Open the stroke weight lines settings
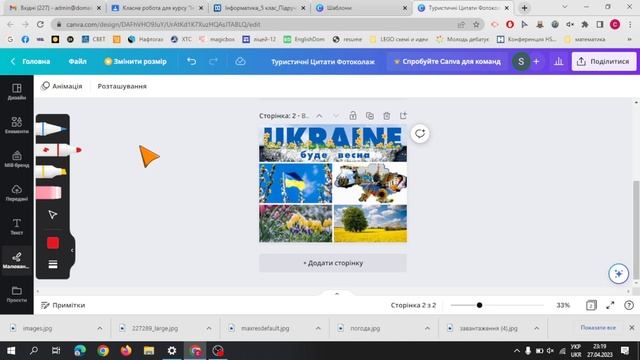 pyautogui.click(x=53, y=264)
